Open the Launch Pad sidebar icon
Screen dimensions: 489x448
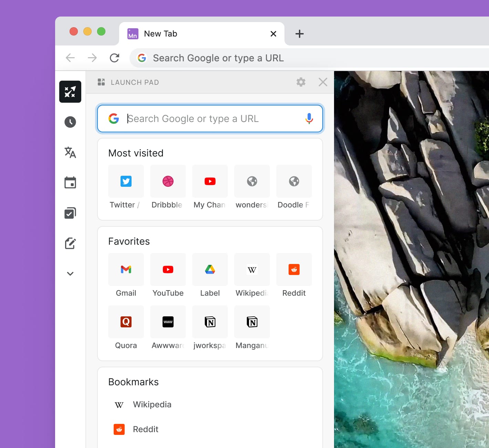click(70, 92)
